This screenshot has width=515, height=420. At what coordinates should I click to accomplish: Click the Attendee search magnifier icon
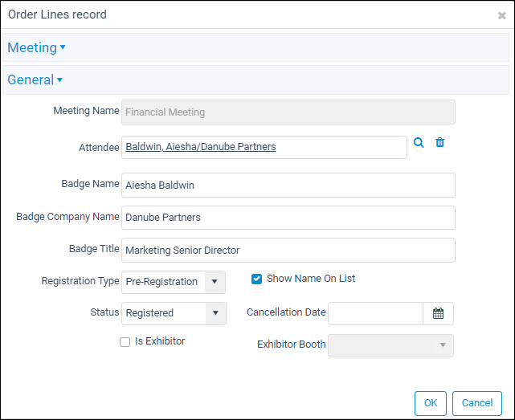coord(419,142)
